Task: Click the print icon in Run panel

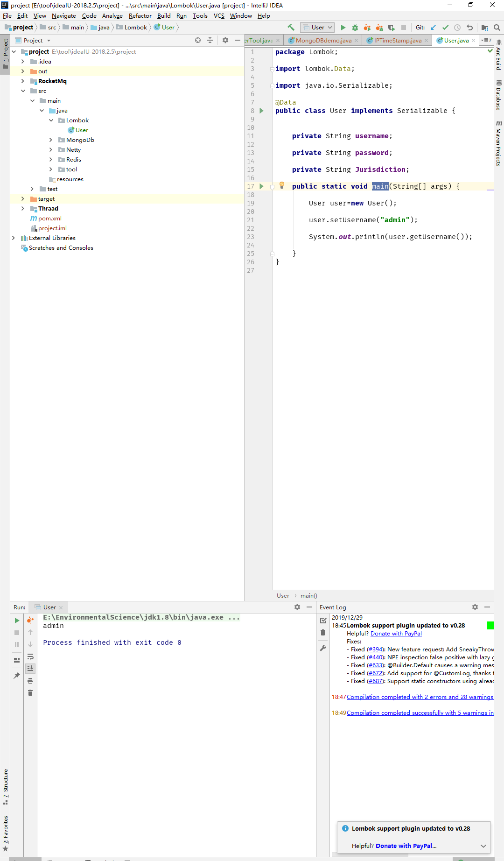Action: point(30,681)
